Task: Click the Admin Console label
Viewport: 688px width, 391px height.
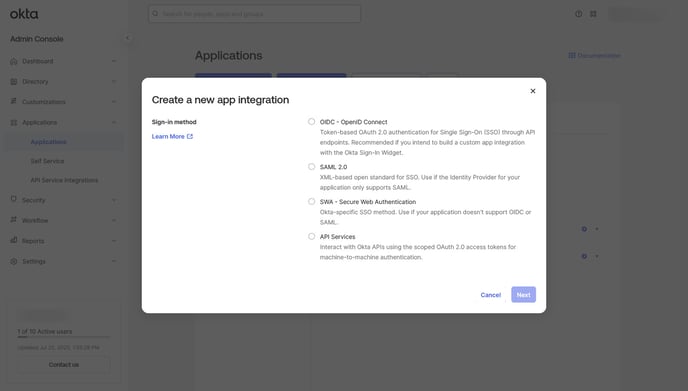Action: [x=36, y=39]
